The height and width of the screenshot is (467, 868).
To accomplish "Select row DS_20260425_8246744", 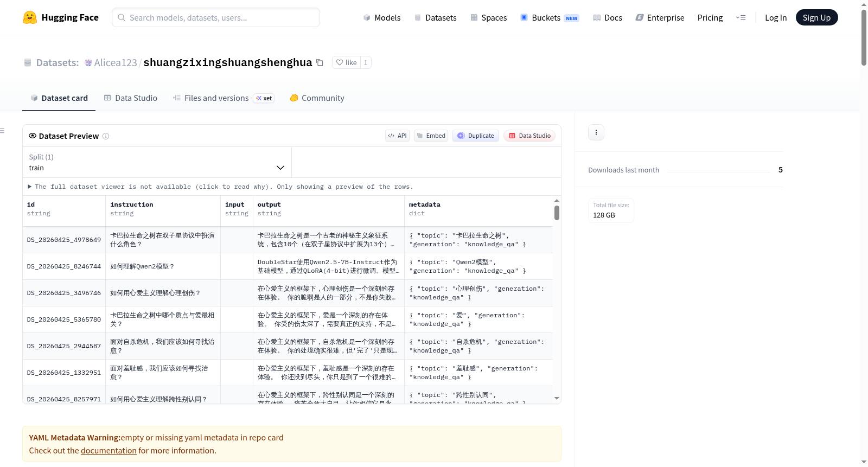I will (288, 266).
